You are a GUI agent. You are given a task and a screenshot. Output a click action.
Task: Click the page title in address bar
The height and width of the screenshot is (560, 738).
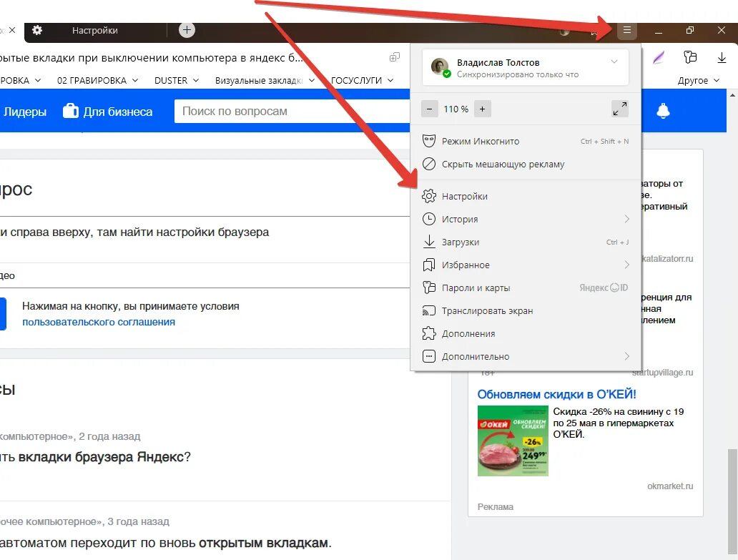pos(152,58)
